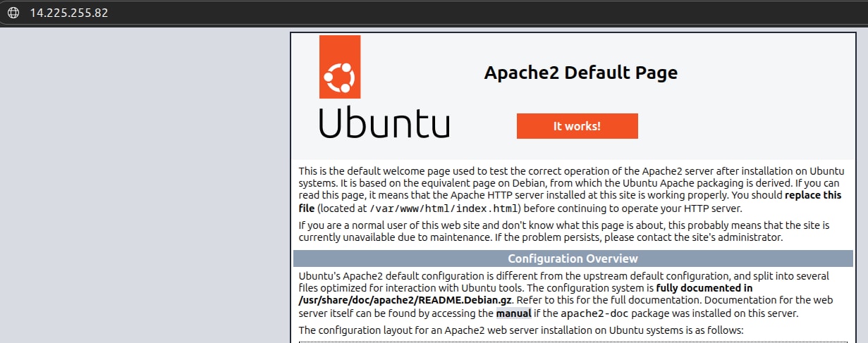Click the bold "fully documented in" text
Viewport: 868px width, 343px height.
(x=704, y=288)
